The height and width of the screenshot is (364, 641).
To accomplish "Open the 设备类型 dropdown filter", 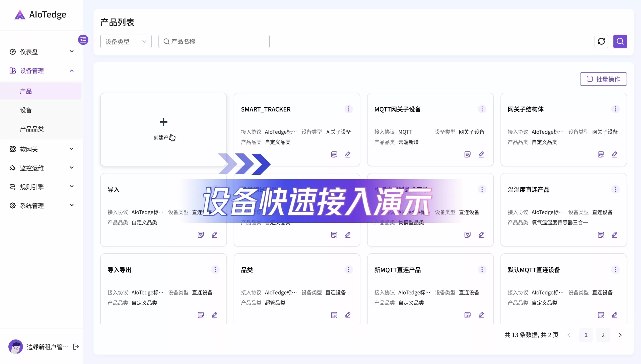I will [x=126, y=41].
